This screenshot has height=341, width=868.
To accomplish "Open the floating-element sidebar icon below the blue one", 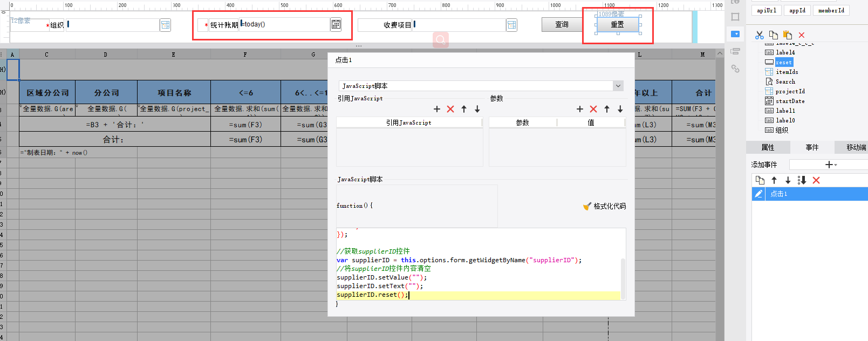I will coord(735,51).
